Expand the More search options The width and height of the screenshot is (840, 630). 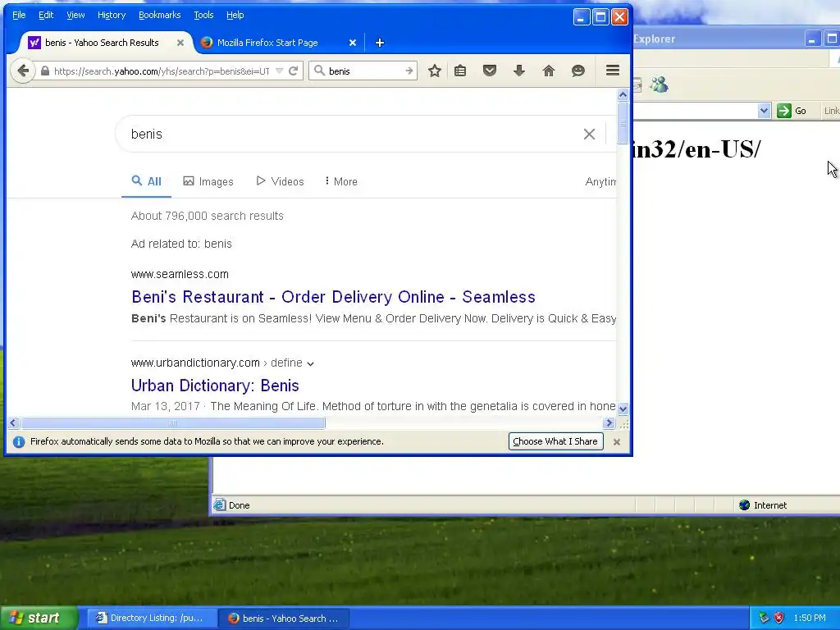(x=340, y=181)
